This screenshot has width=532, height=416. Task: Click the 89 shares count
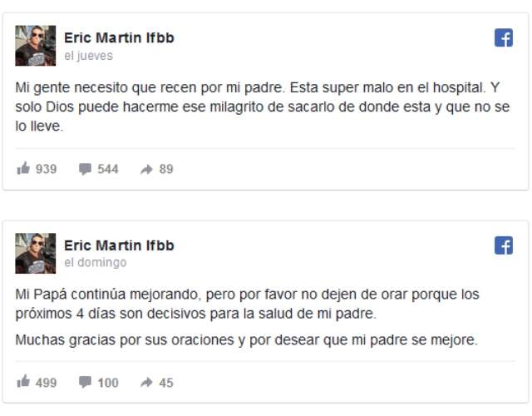166,169
